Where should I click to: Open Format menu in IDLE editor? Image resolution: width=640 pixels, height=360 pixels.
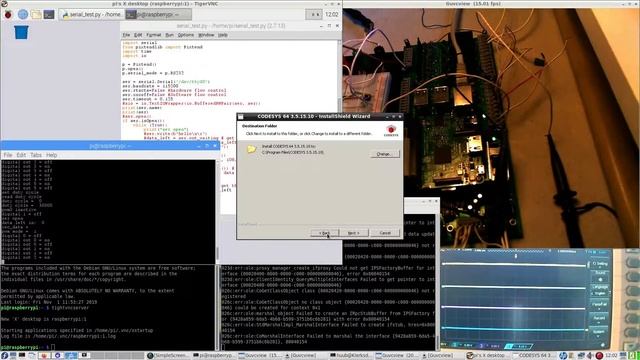153,35
